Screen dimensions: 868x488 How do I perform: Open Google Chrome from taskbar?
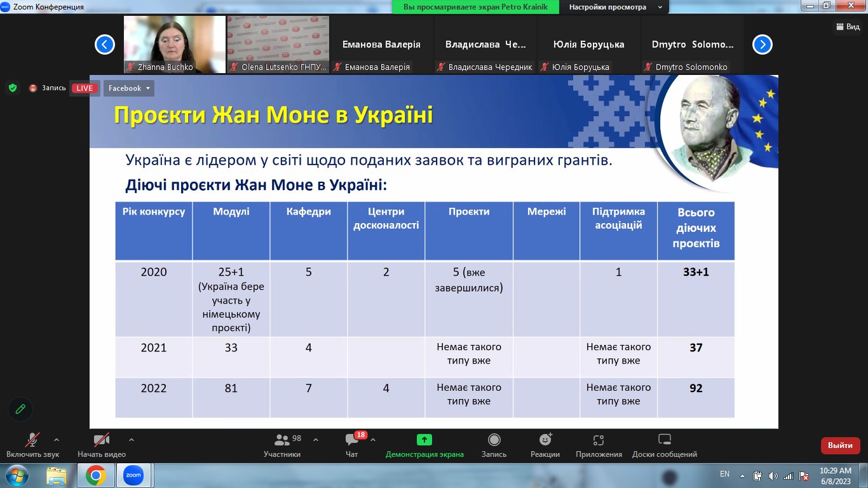click(x=95, y=475)
